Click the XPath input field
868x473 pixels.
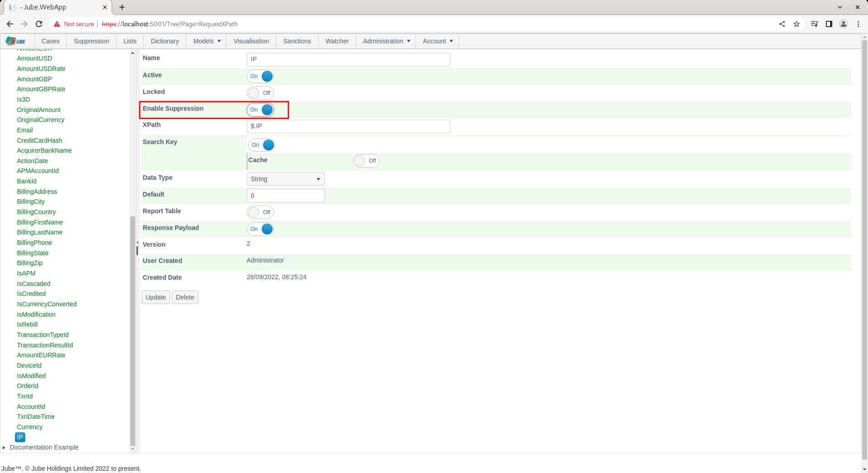point(348,126)
